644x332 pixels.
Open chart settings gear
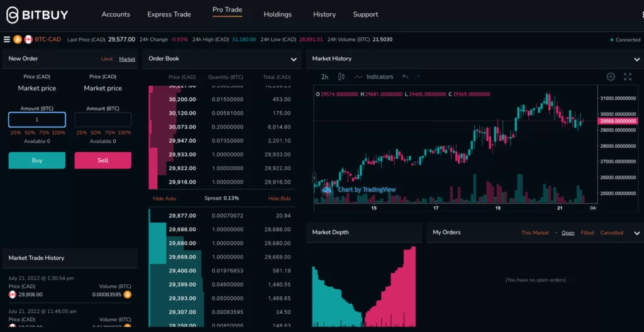coord(611,77)
